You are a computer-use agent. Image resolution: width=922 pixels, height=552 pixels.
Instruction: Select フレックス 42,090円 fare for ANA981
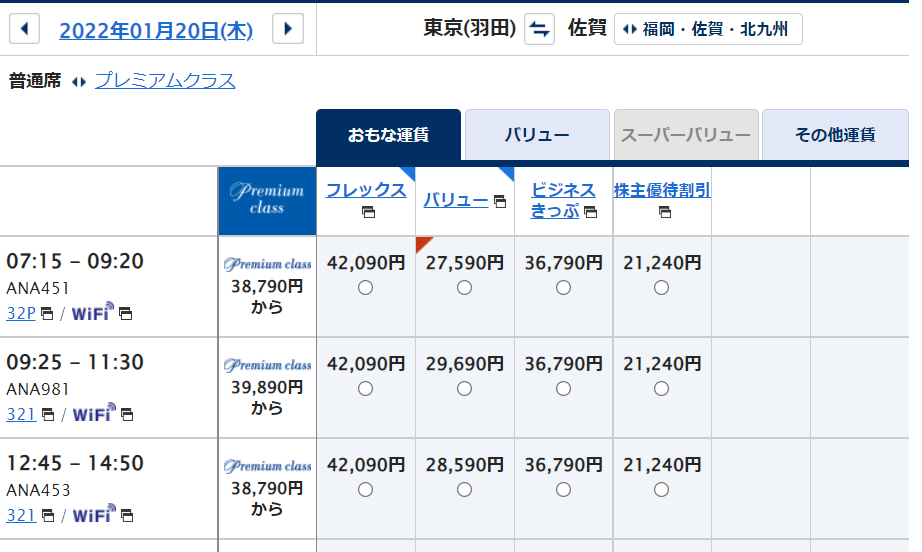pyautogui.click(x=365, y=389)
